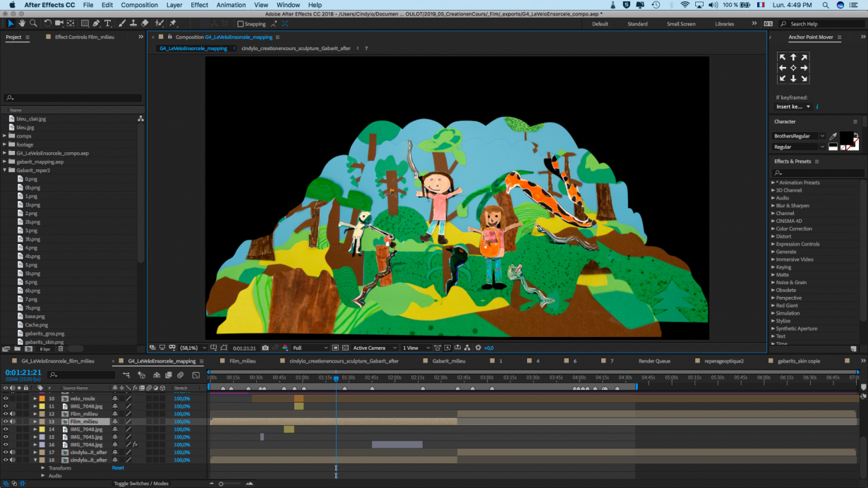Image resolution: width=868 pixels, height=488 pixels.
Task: Select the Puppet Pin tool
Action: (173, 23)
